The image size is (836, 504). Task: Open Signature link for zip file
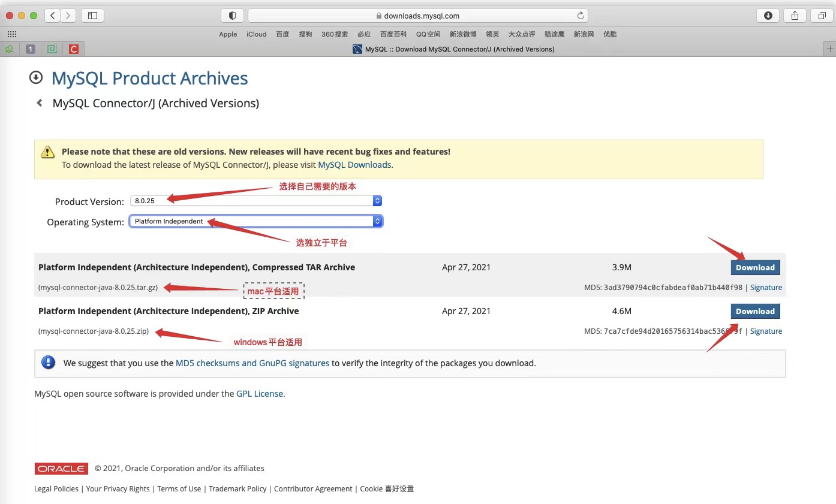pyautogui.click(x=766, y=331)
